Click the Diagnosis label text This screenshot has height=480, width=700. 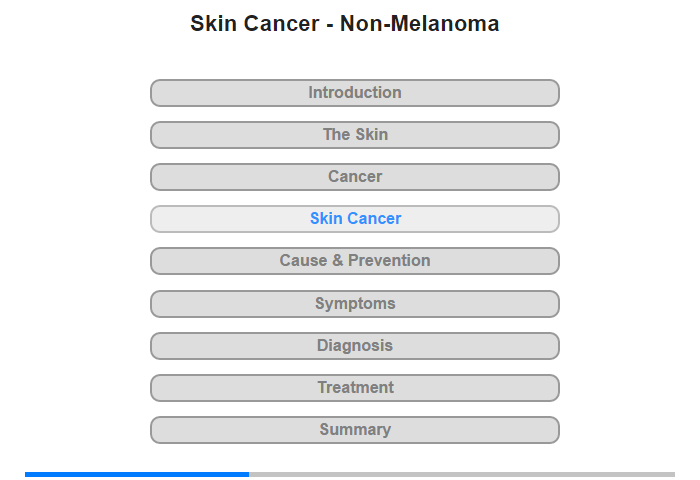pyautogui.click(x=355, y=346)
